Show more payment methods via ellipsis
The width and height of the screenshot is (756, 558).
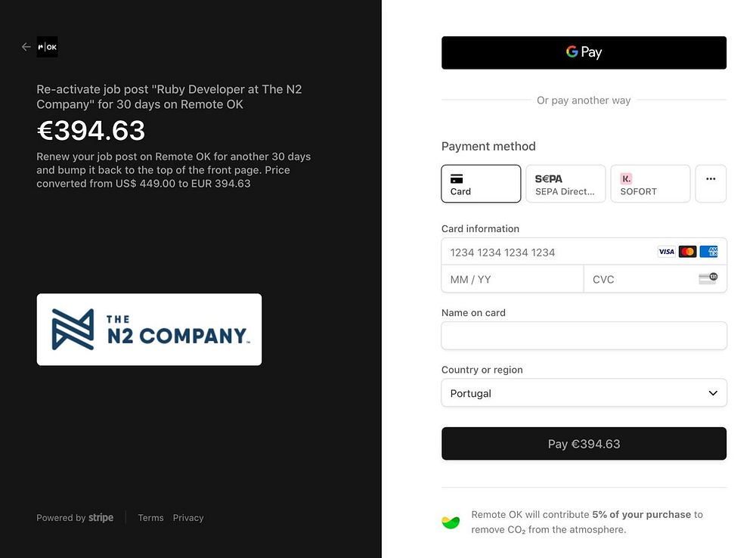(711, 184)
